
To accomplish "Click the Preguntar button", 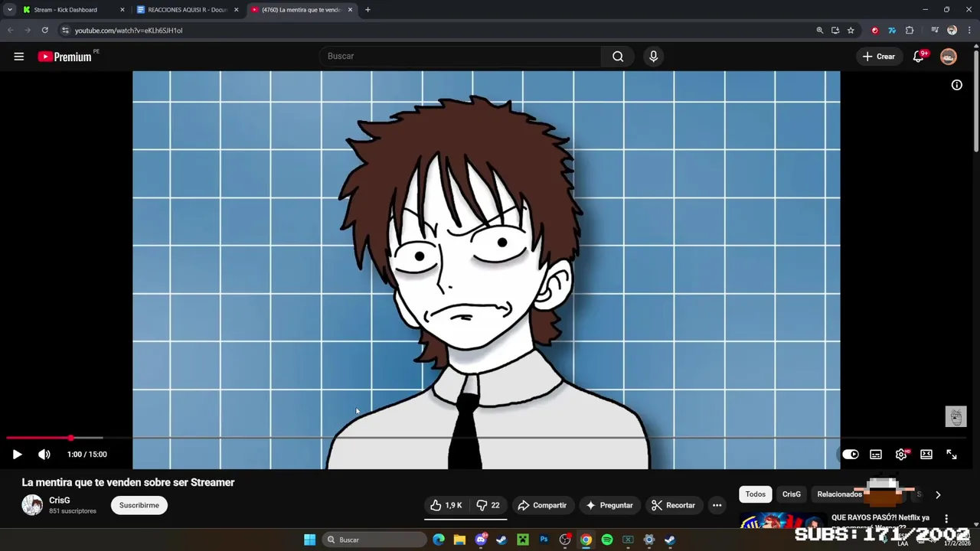I will coord(609,505).
